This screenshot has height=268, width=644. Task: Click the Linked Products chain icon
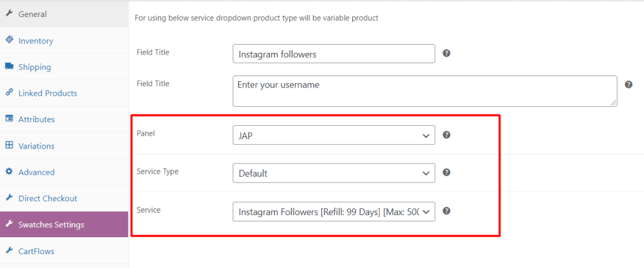pyautogui.click(x=9, y=92)
